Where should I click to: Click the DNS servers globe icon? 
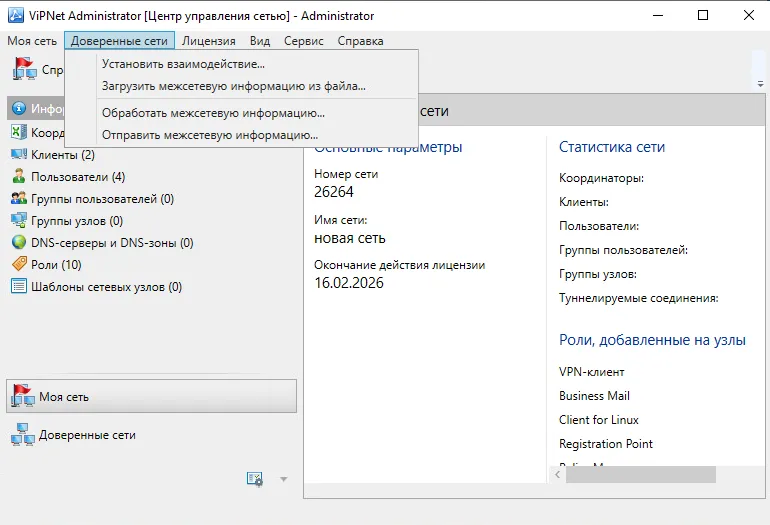click(x=19, y=243)
